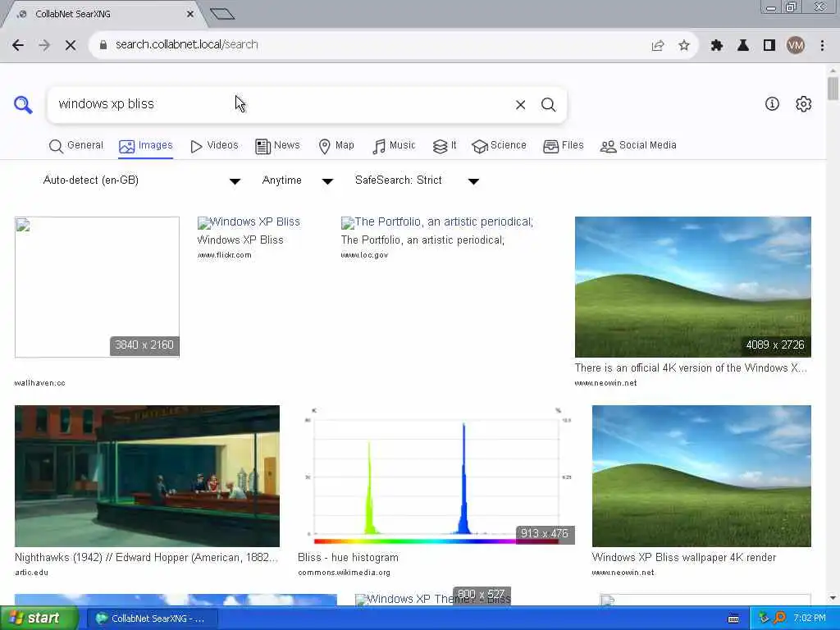This screenshot has width=840, height=630.
Task: Switch to the Science category tab
Action: point(499,146)
